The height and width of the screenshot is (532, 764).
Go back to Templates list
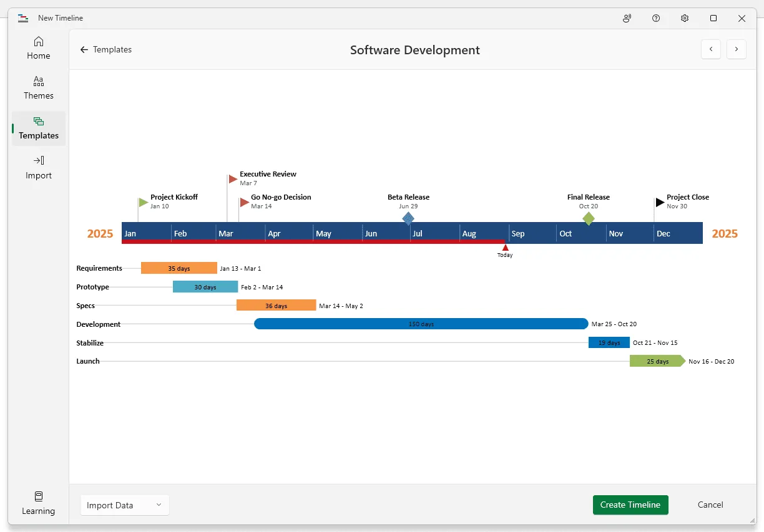[105, 50]
